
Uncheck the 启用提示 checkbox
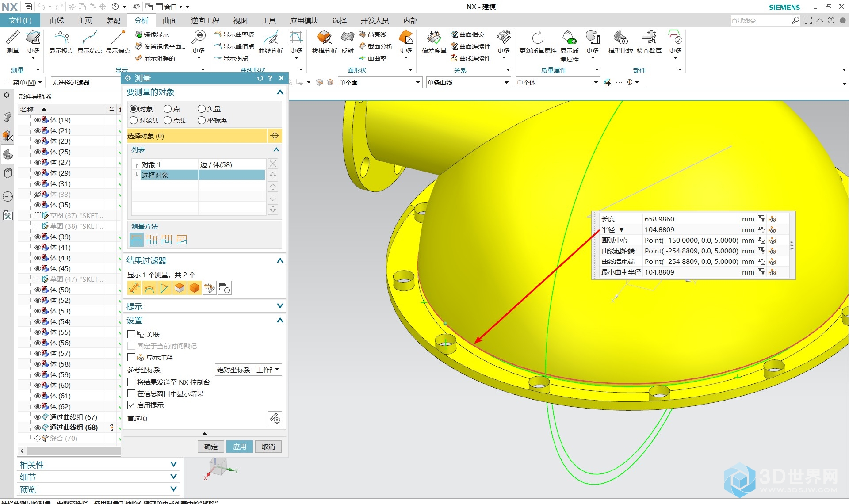131,405
